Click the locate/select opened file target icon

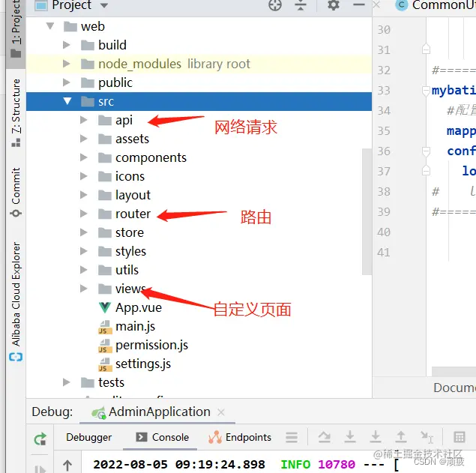point(275,5)
